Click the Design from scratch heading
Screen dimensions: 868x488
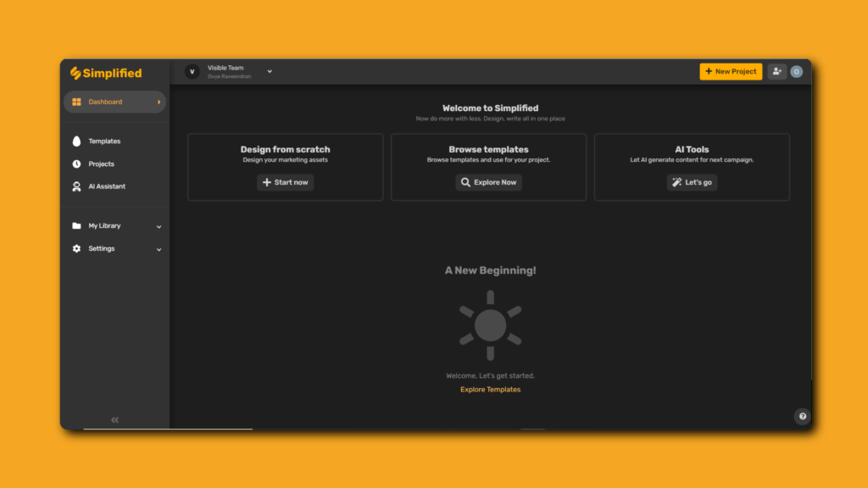[x=285, y=149]
